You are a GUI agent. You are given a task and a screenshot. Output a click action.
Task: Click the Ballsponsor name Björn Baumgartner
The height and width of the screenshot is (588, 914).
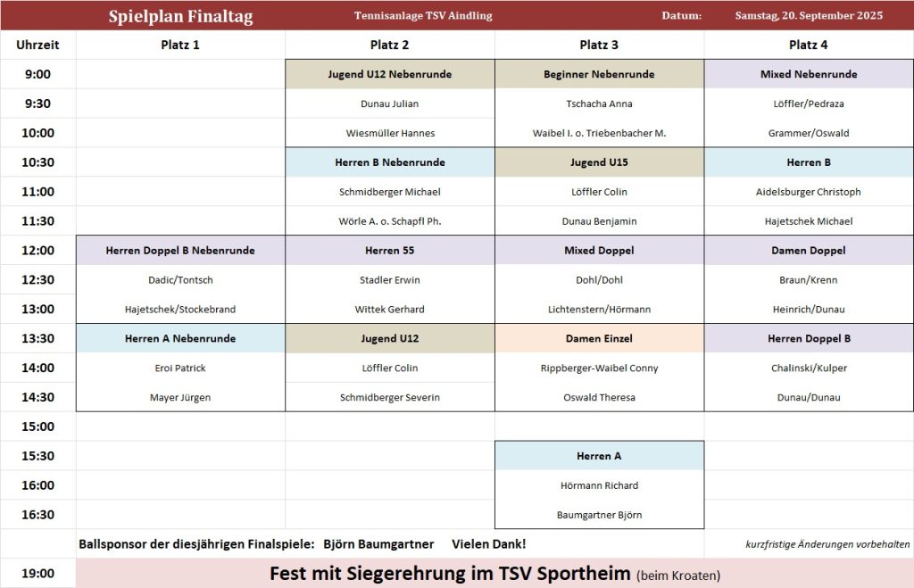(x=378, y=544)
